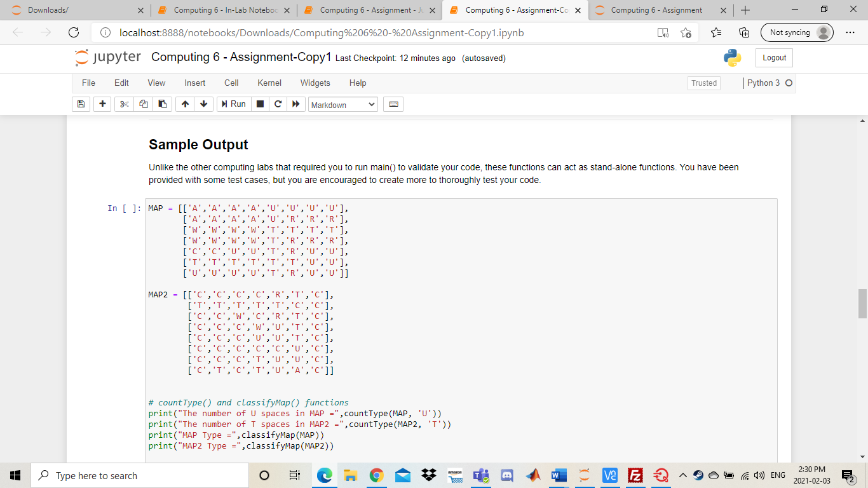This screenshot has height=488, width=868.
Task: Open Dropbox from the taskbar
Action: click(429, 475)
